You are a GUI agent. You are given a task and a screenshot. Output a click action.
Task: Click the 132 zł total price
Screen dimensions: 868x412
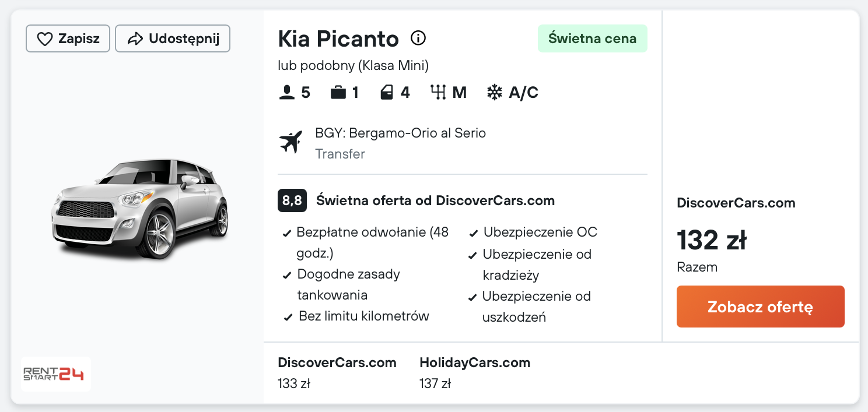(712, 240)
